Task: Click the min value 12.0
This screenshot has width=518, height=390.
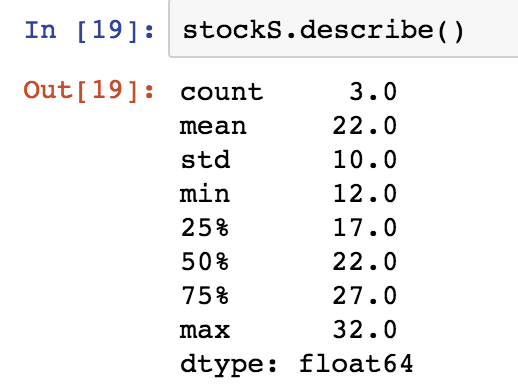Action: click(365, 193)
